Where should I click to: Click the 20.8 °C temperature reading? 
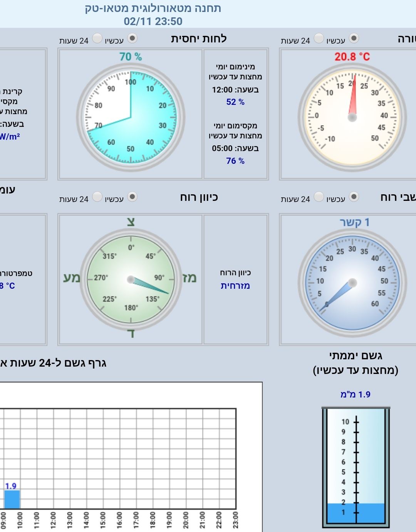352,57
